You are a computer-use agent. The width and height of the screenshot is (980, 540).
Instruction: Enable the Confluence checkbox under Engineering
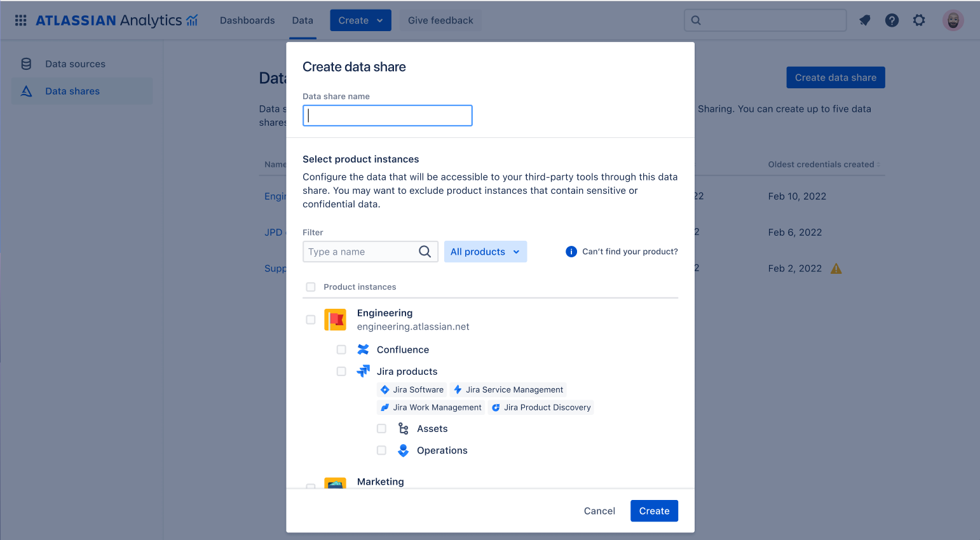[x=341, y=349]
